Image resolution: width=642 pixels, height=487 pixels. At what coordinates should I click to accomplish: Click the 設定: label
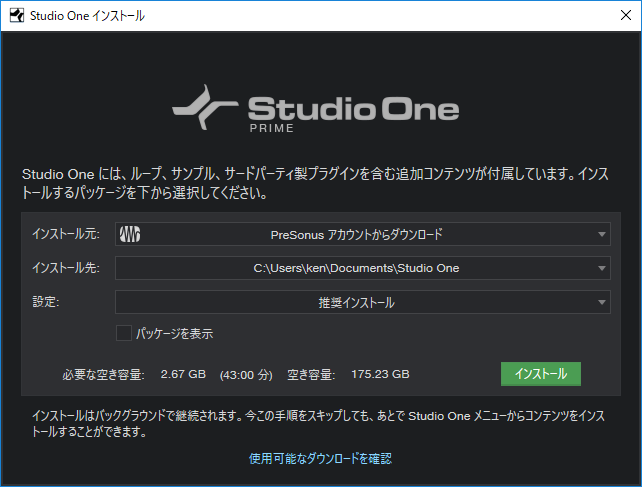click(46, 302)
